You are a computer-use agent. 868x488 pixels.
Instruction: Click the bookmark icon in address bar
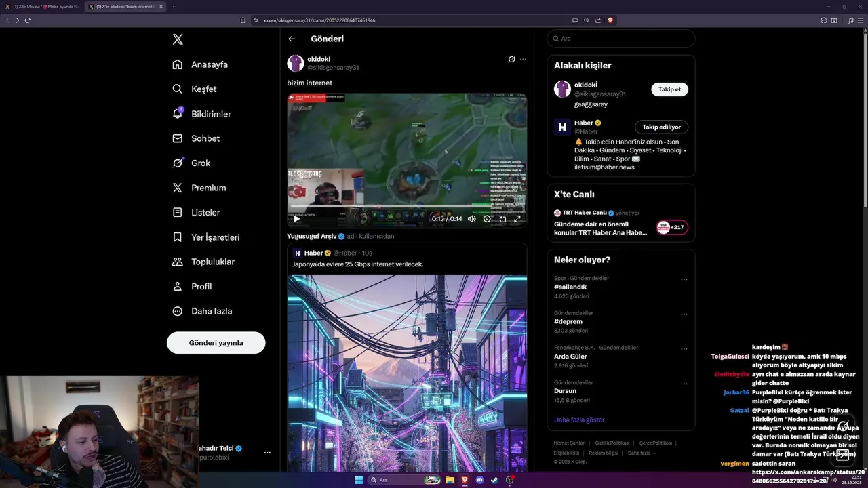[x=243, y=20]
